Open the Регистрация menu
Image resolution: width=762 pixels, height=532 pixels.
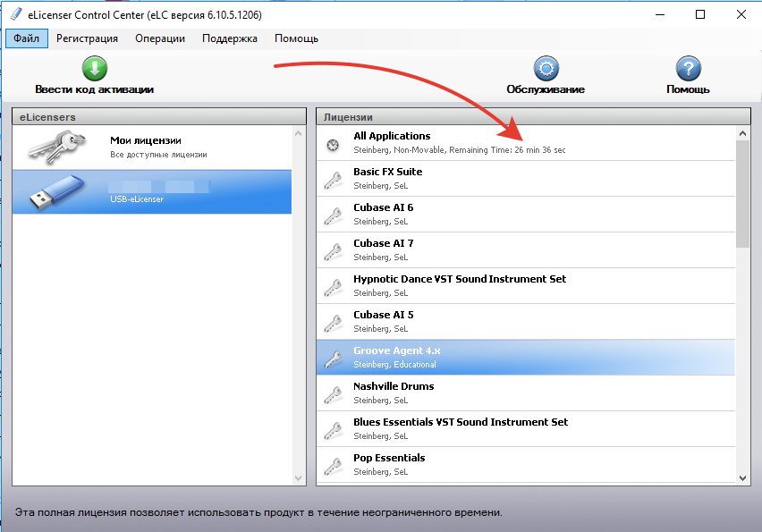click(x=87, y=38)
